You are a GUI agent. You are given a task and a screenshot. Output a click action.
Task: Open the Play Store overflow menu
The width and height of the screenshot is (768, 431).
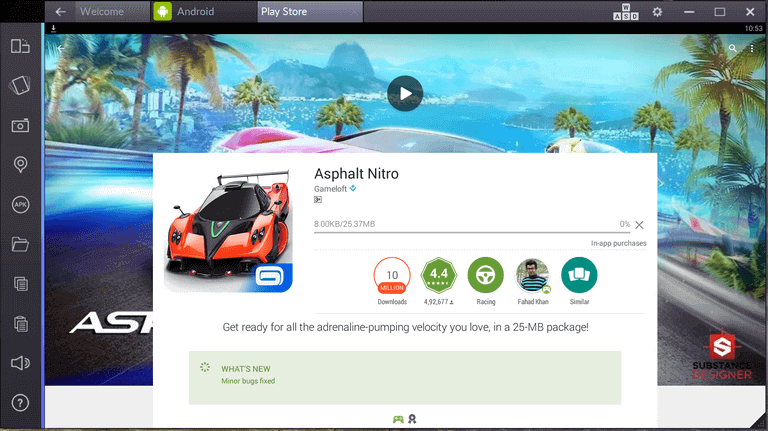tap(752, 48)
